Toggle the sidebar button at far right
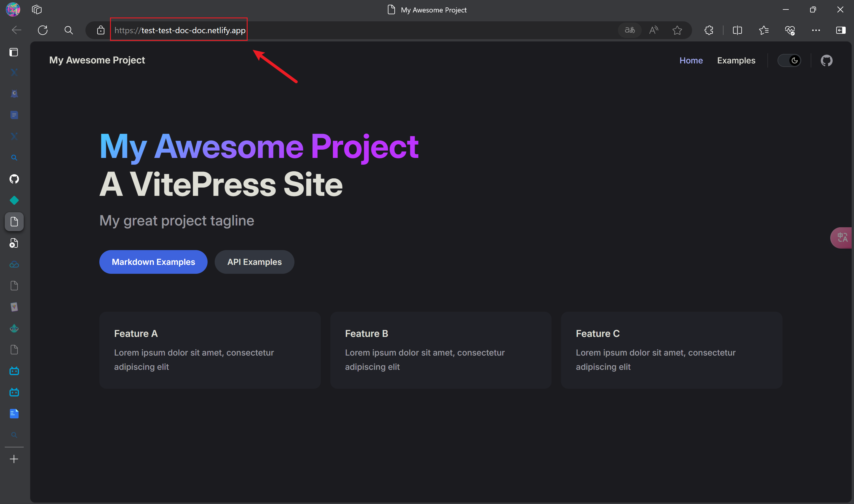Viewport: 854px width, 504px height. point(840,30)
